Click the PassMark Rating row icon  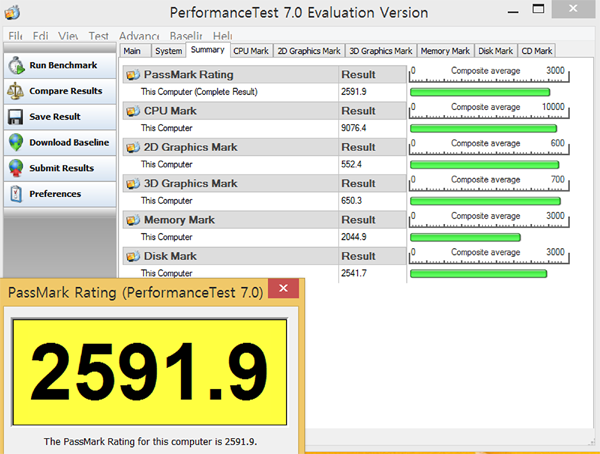pyautogui.click(x=133, y=75)
